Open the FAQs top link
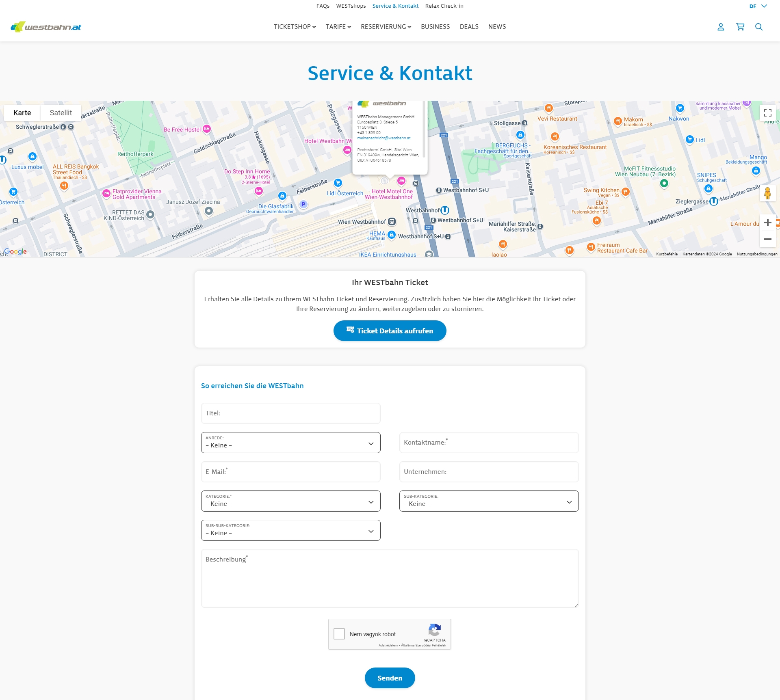The image size is (780, 700). click(x=323, y=6)
